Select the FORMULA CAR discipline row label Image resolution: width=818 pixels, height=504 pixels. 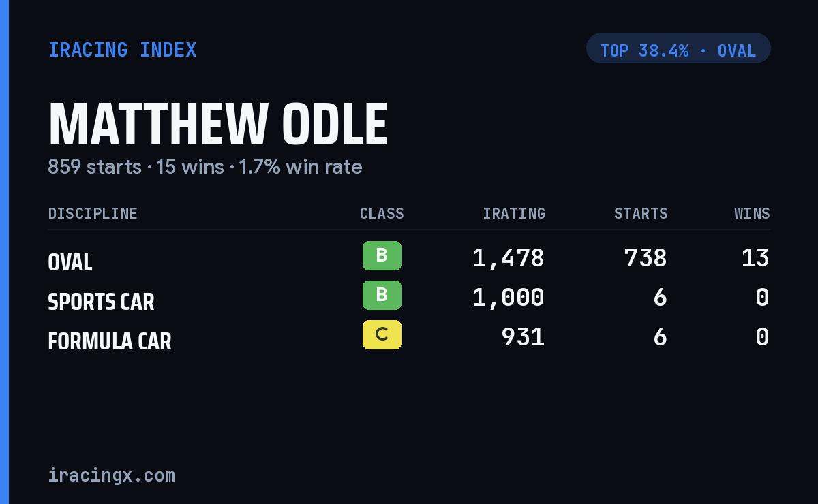pos(110,341)
